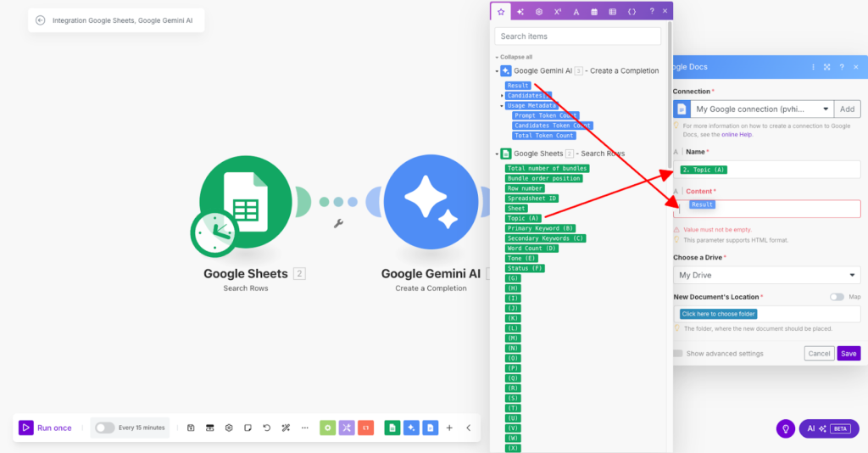Open the notes icon in toolbar
Viewport: 868px width, 453px height.
[x=248, y=428]
